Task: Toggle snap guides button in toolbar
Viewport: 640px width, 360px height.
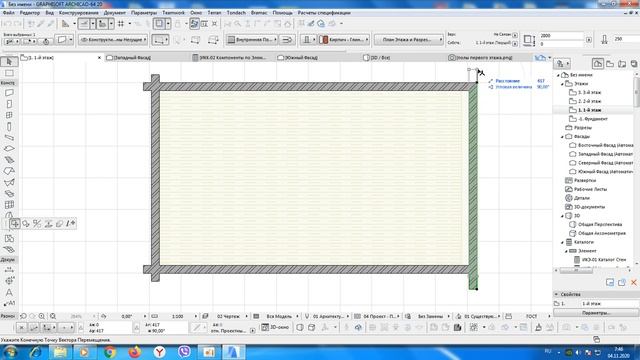Action: [102, 24]
